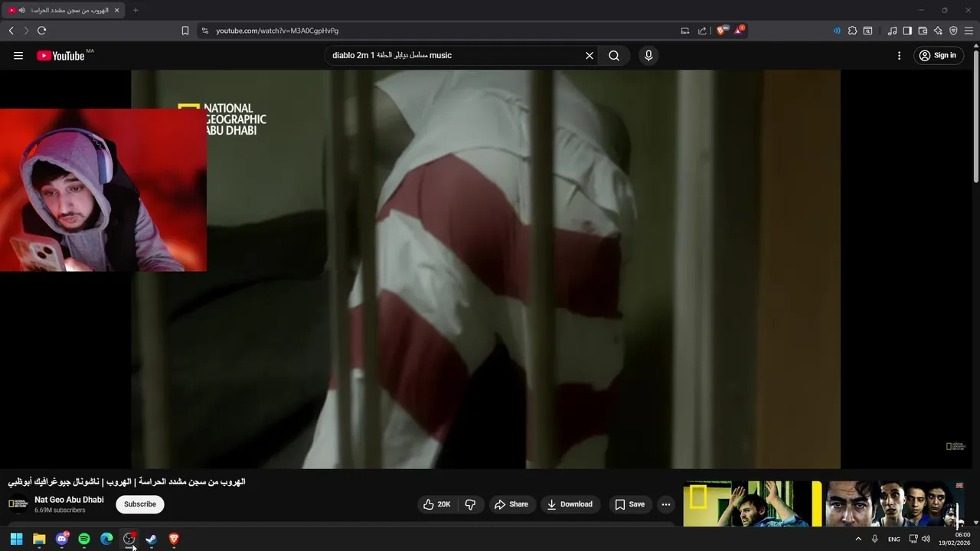The height and width of the screenshot is (551, 980).
Task: Click the tray microphone icon
Action: (874, 539)
